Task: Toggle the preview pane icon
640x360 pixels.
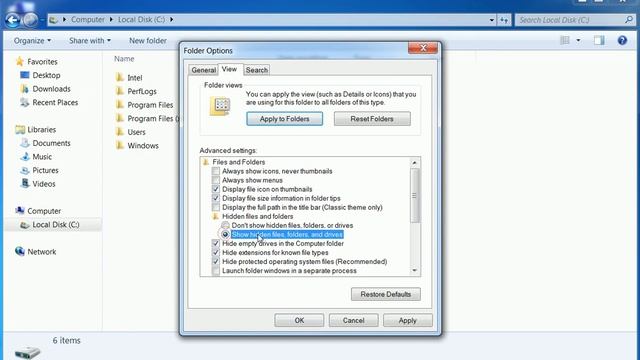Action: [599, 40]
